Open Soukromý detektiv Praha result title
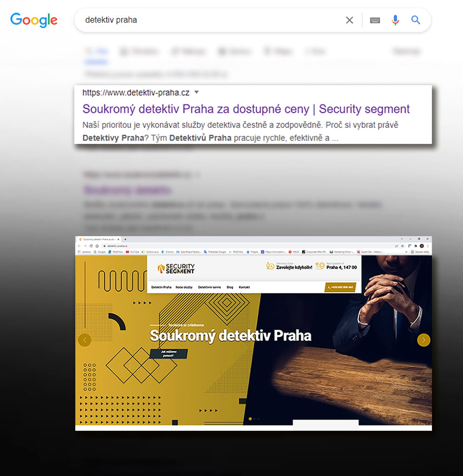The width and height of the screenshot is (463, 476). coord(246,109)
